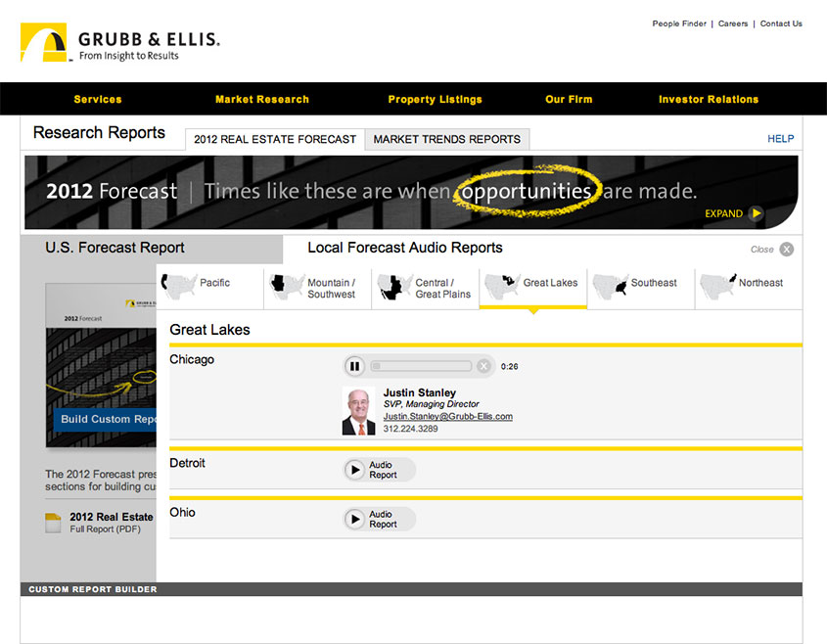Viewport: 827px width, 644px height.
Task: Open the HELP link
Action: pyautogui.click(x=780, y=139)
